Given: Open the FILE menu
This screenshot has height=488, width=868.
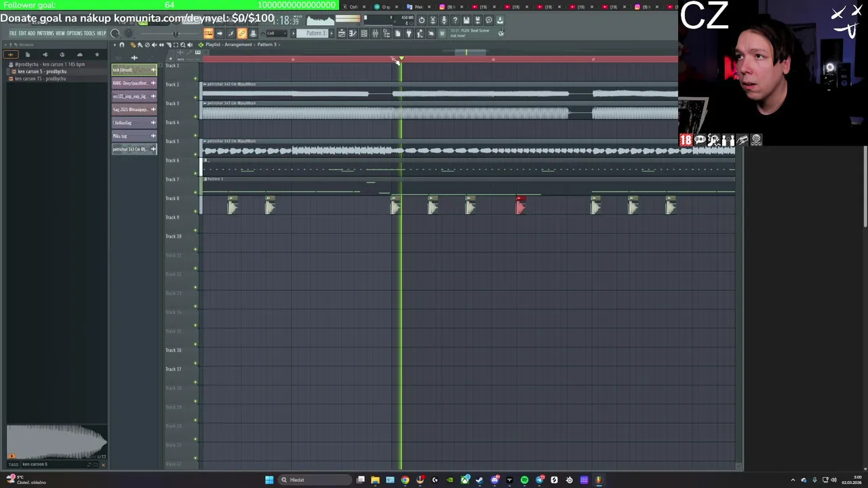Looking at the screenshot, I should [13, 33].
